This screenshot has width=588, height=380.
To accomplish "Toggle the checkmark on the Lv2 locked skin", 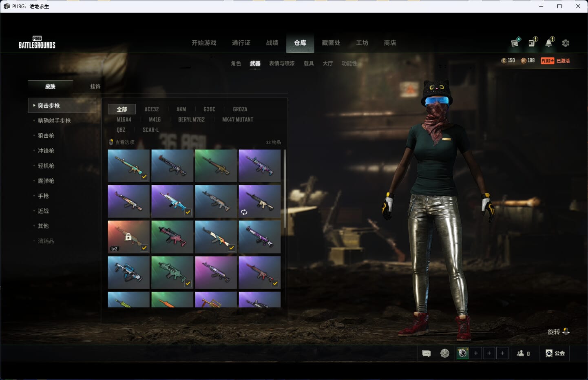I will (144, 248).
